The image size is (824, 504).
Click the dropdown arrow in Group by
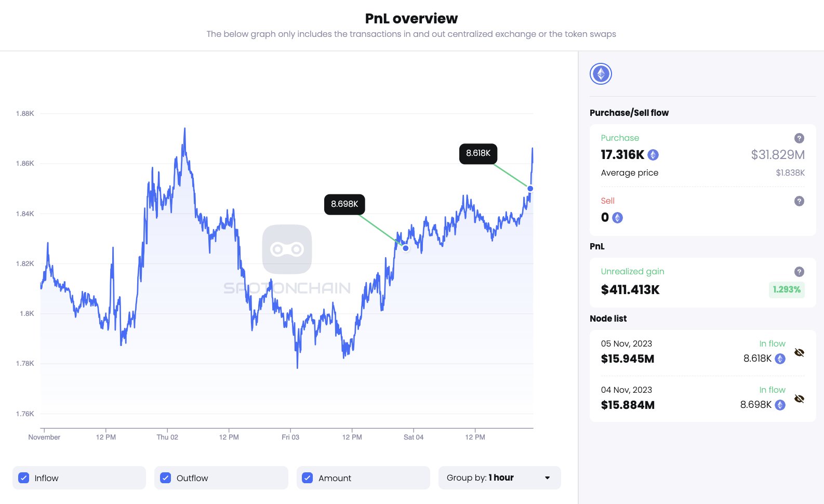click(x=547, y=478)
